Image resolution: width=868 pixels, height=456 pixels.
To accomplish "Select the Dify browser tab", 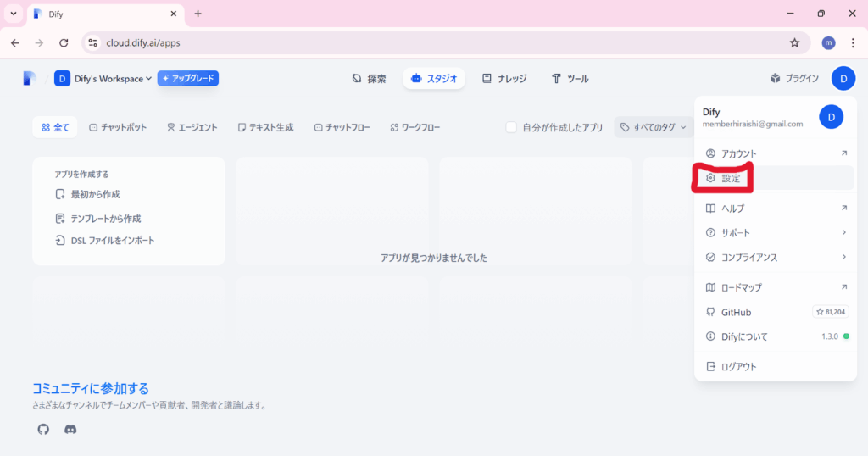I will pyautogui.click(x=105, y=14).
